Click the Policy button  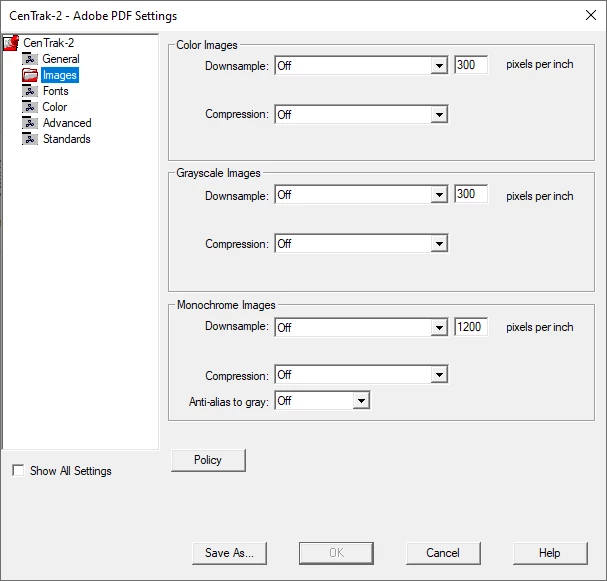coord(208,460)
